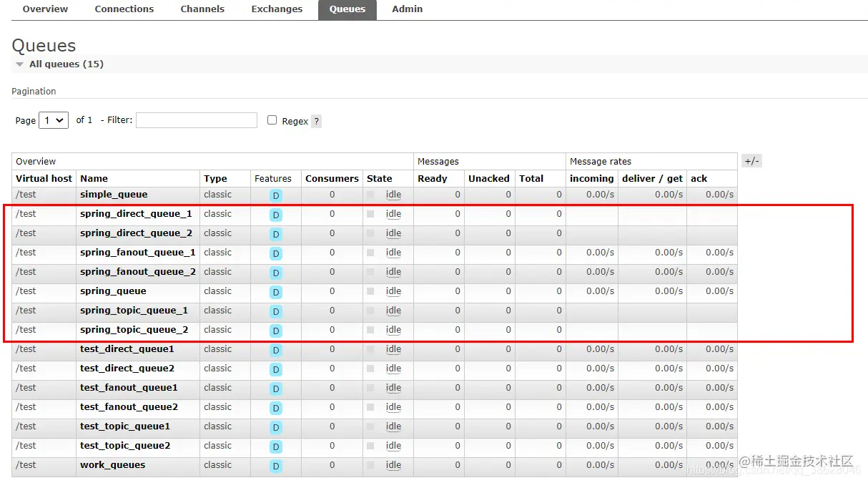Open the Regex help question mark
The image size is (868, 483).
point(316,121)
